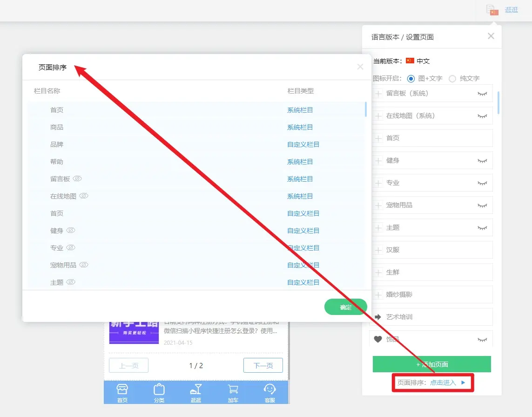Open page sorting via 点击进入 link
The image size is (532, 417).
[443, 383]
